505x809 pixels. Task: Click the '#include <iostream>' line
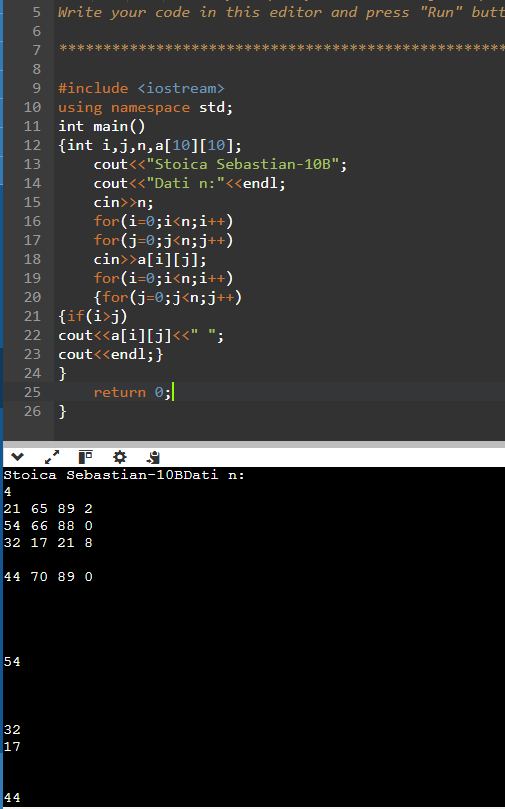click(x=141, y=88)
